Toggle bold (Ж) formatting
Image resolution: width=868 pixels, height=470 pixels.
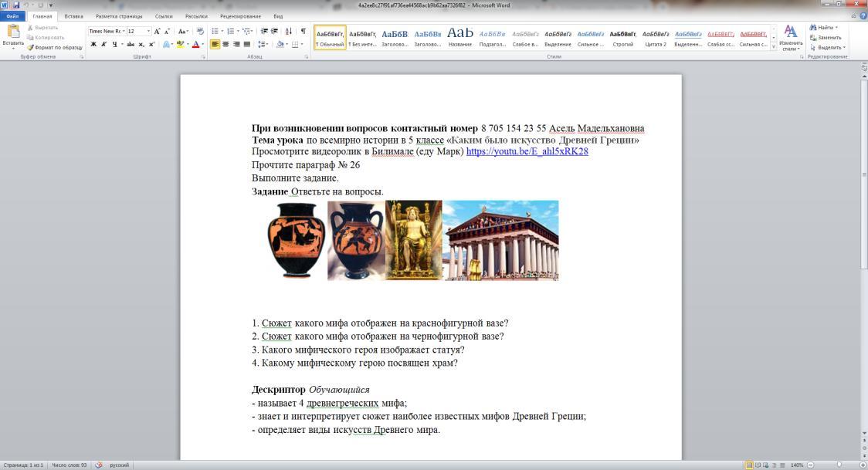[93, 45]
